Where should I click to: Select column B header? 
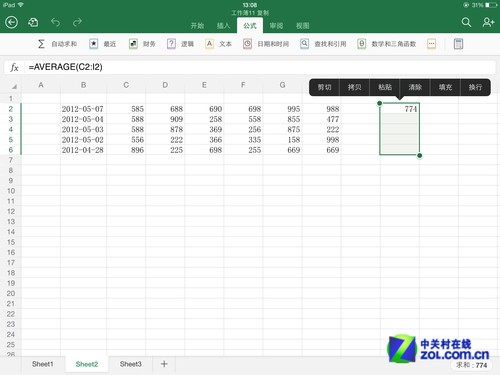(x=83, y=85)
